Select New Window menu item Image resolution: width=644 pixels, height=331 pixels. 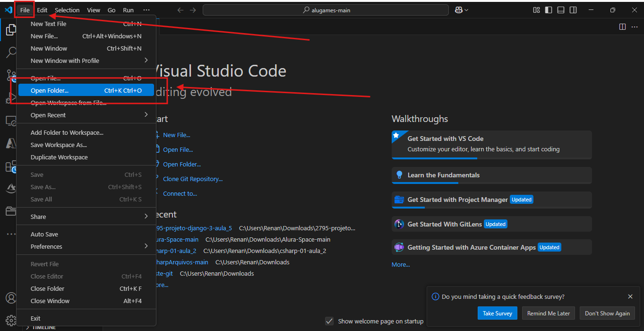86,48
